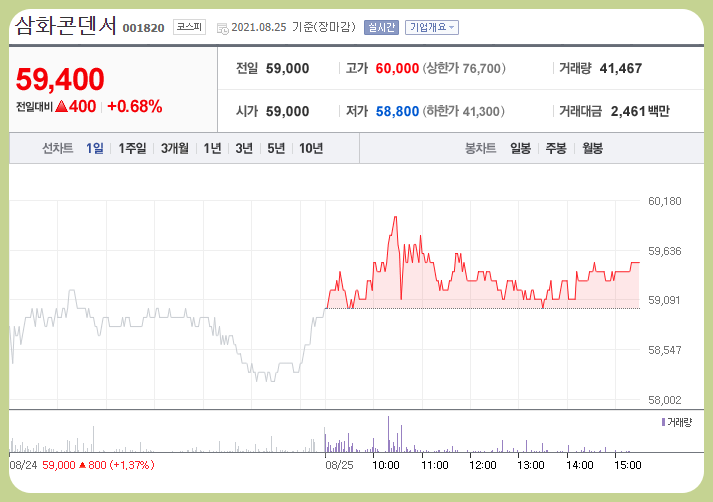The height and width of the screenshot is (502, 713).
Task: Click the 11:00 time axis label
Action: click(x=434, y=465)
